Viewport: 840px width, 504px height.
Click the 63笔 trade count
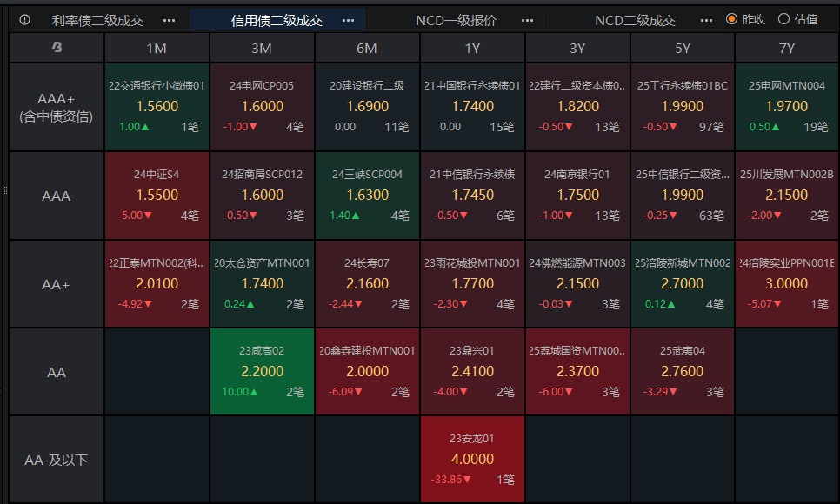pyautogui.click(x=712, y=216)
